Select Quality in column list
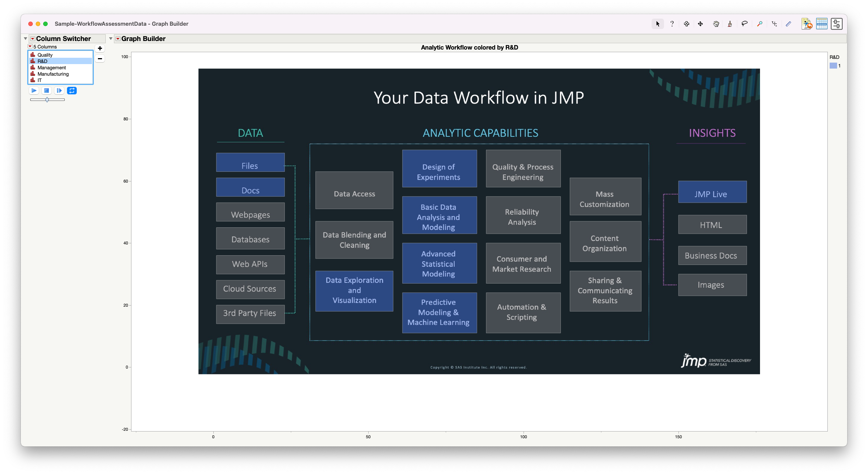The height and width of the screenshot is (474, 868). pos(45,55)
